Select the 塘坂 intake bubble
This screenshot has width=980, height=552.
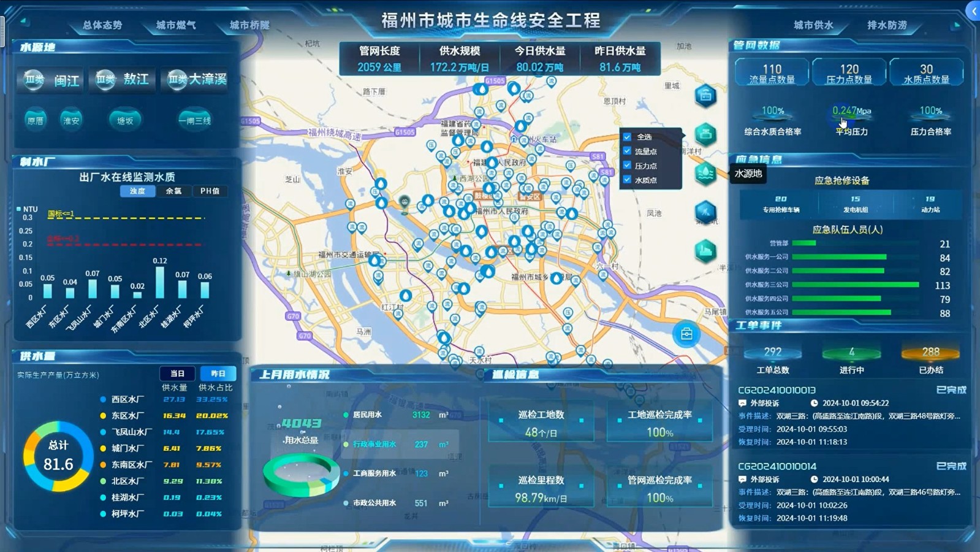pos(125,120)
